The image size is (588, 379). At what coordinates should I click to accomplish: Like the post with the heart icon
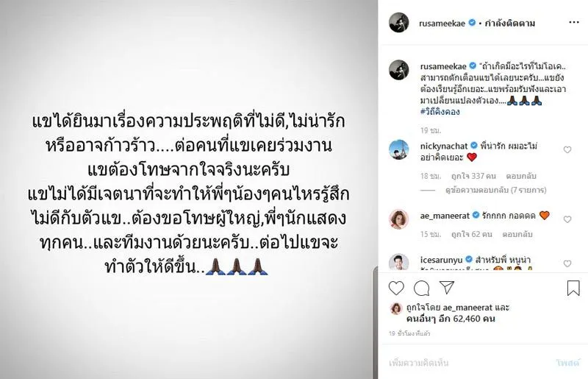(x=396, y=288)
